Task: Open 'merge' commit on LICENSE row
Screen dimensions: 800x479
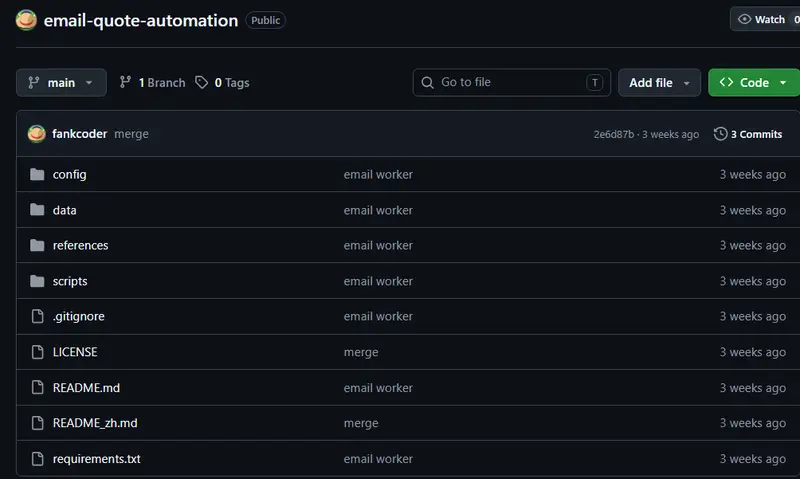Action: 361,352
